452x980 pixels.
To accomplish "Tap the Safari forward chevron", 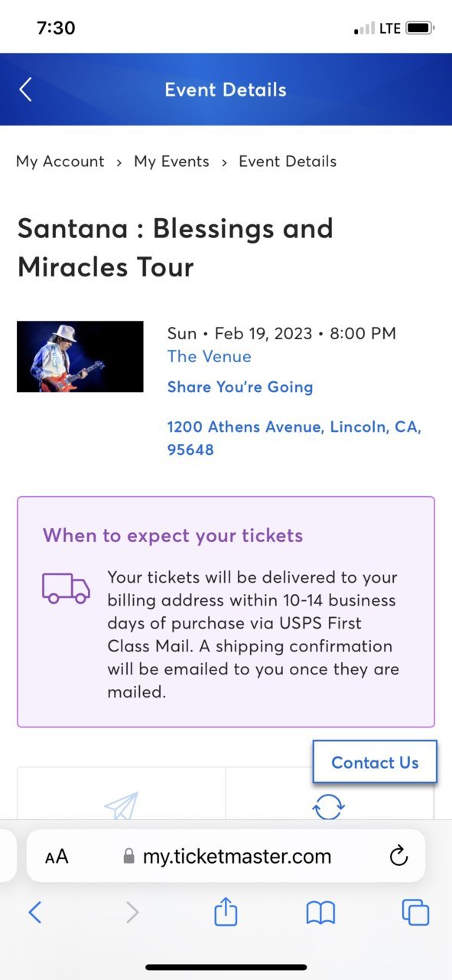I will tap(132, 912).
